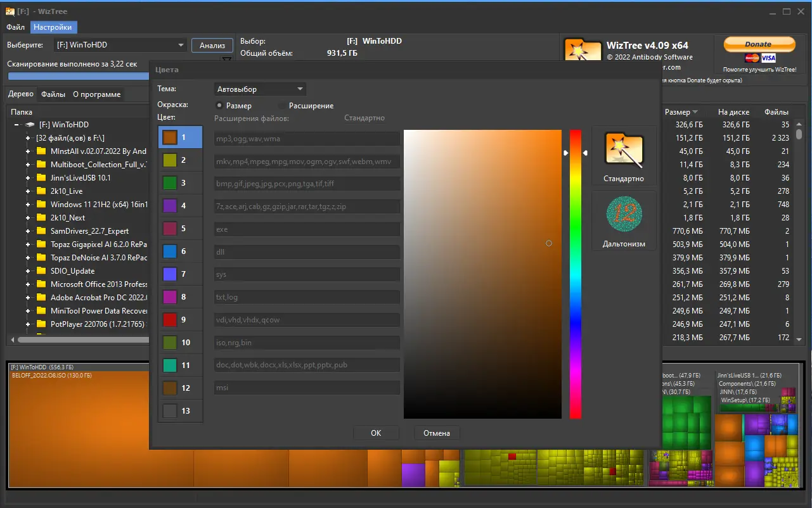This screenshot has width=812, height=508.
Task: Click the drive icon beside [F:] WinToHDD root
Action: [x=30, y=124]
